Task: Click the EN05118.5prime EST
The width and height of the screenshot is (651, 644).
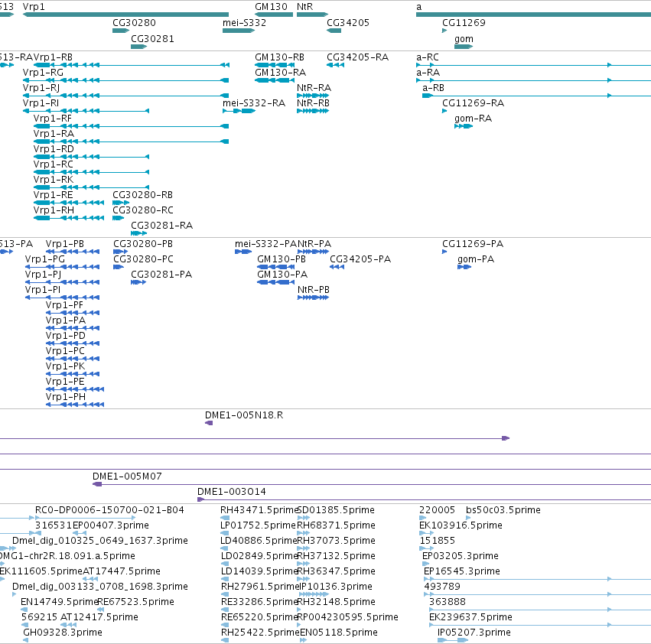Action: (303, 640)
